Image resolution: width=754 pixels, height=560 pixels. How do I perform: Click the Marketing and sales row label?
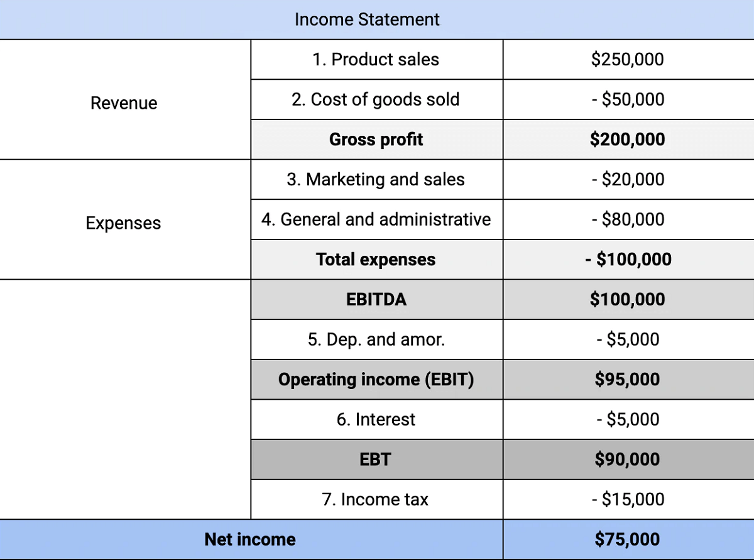(377, 179)
